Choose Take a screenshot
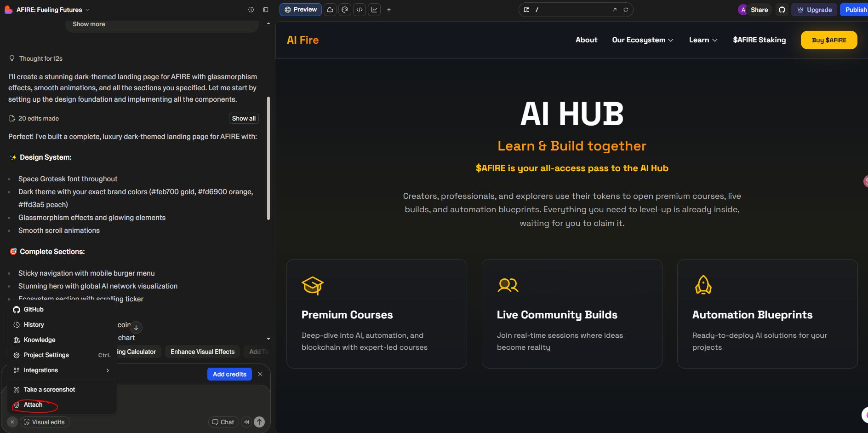This screenshot has width=868, height=433. pos(62,390)
